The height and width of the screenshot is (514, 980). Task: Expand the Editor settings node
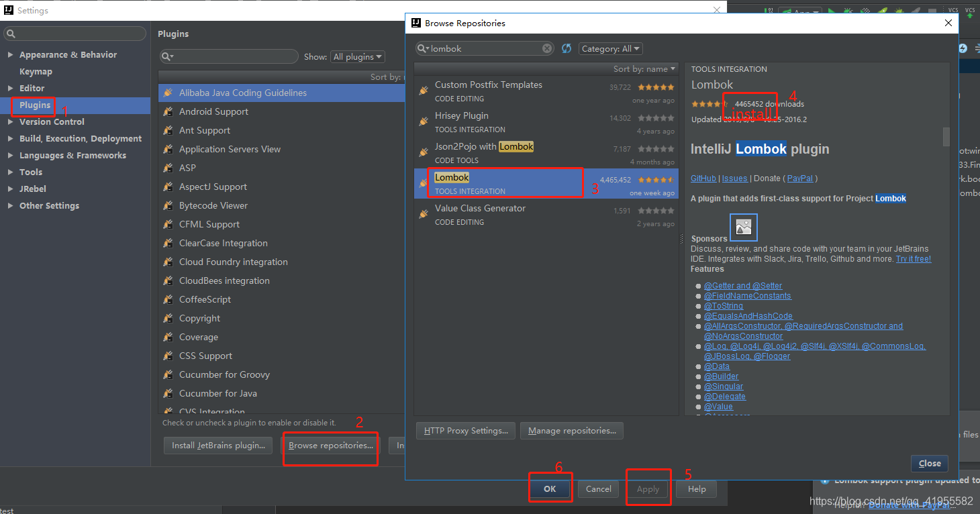[x=10, y=89]
